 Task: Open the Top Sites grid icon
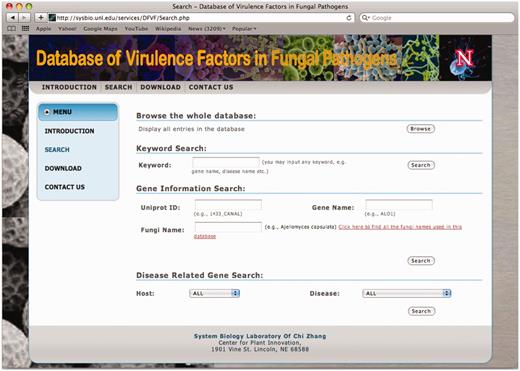[25, 29]
